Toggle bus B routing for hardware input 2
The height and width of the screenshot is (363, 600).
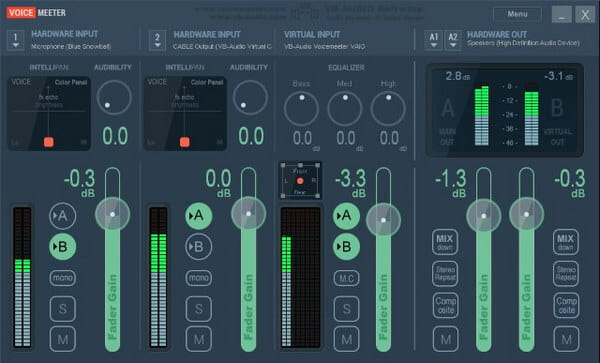click(x=199, y=247)
